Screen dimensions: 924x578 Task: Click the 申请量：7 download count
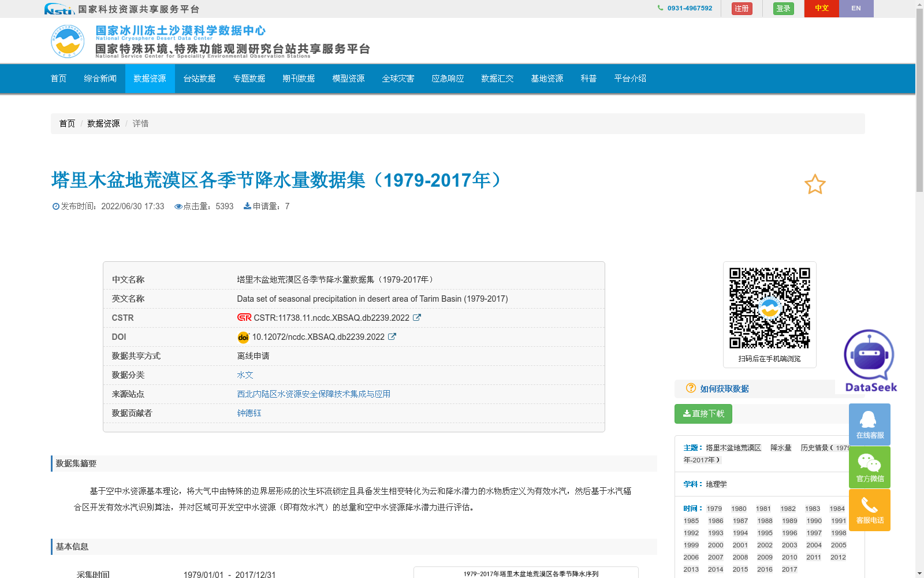click(266, 206)
